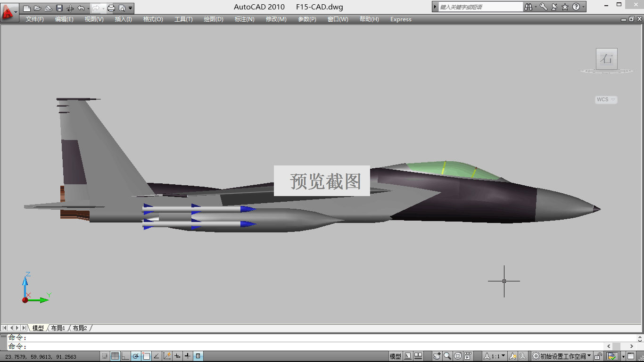Click the annotation visibility icon
644x362 pixels.
(x=512, y=356)
